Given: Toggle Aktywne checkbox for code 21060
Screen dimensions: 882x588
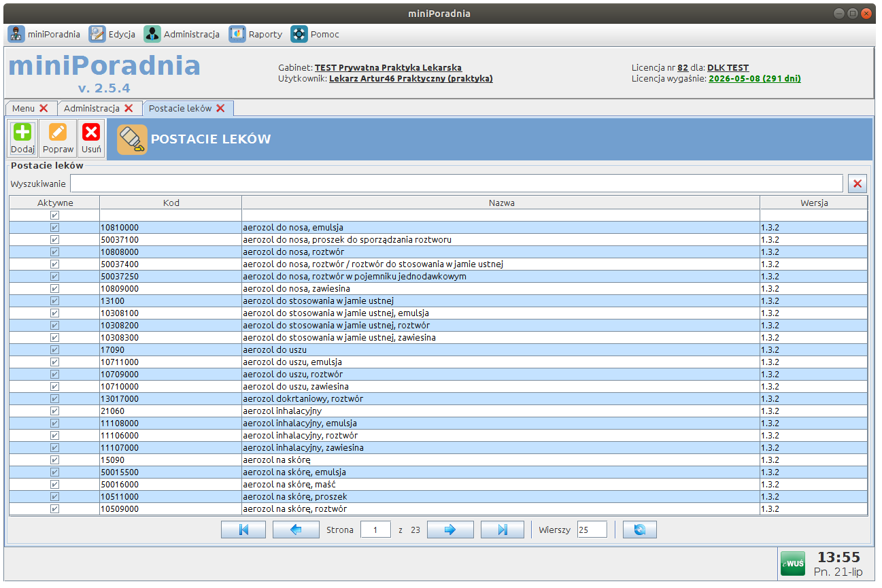Looking at the screenshot, I should click(54, 411).
